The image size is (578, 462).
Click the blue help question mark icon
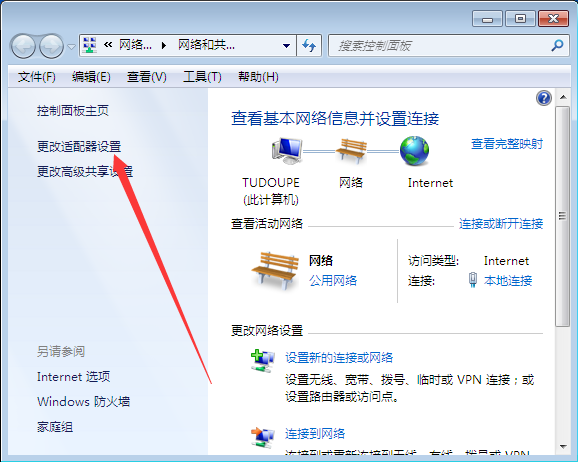point(544,98)
